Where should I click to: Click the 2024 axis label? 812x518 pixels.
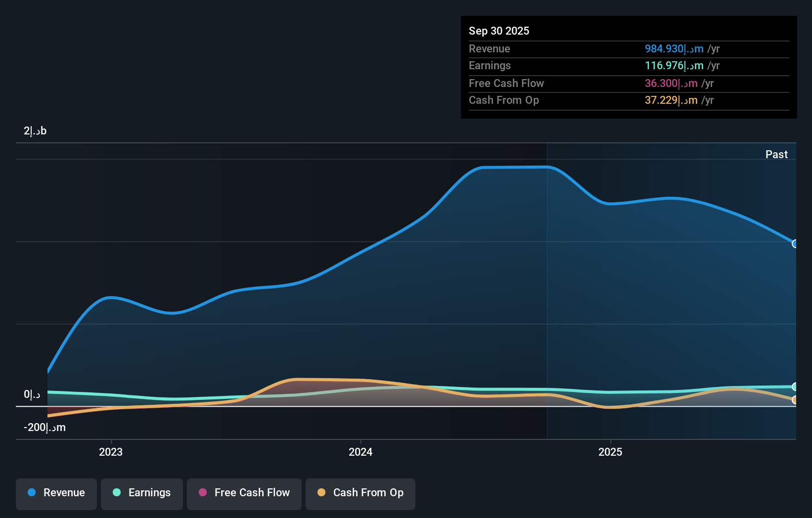(x=360, y=452)
